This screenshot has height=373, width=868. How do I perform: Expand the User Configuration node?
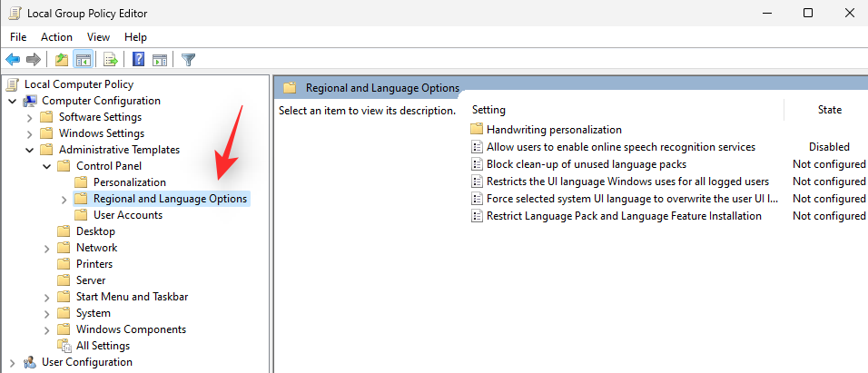coord(13,363)
